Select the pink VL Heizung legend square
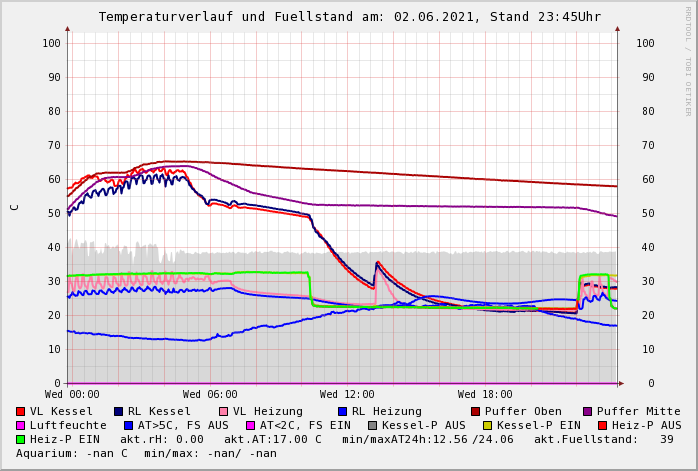698x471 pixels. [x=223, y=411]
